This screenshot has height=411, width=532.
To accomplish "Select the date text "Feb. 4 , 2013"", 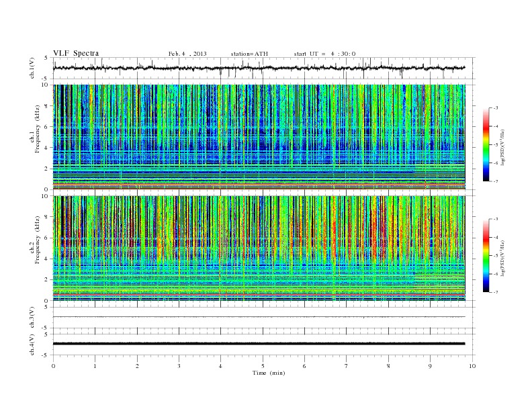I will pyautogui.click(x=187, y=54).
